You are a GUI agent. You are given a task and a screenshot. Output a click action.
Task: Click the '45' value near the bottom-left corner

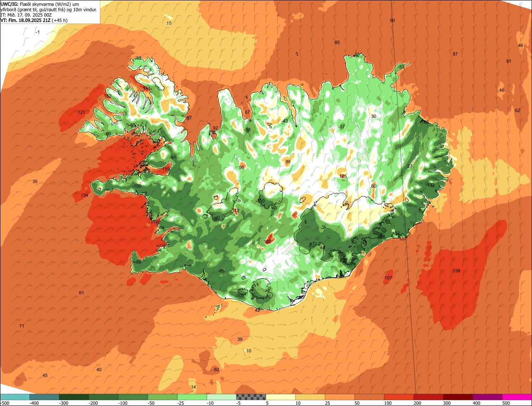point(45,375)
